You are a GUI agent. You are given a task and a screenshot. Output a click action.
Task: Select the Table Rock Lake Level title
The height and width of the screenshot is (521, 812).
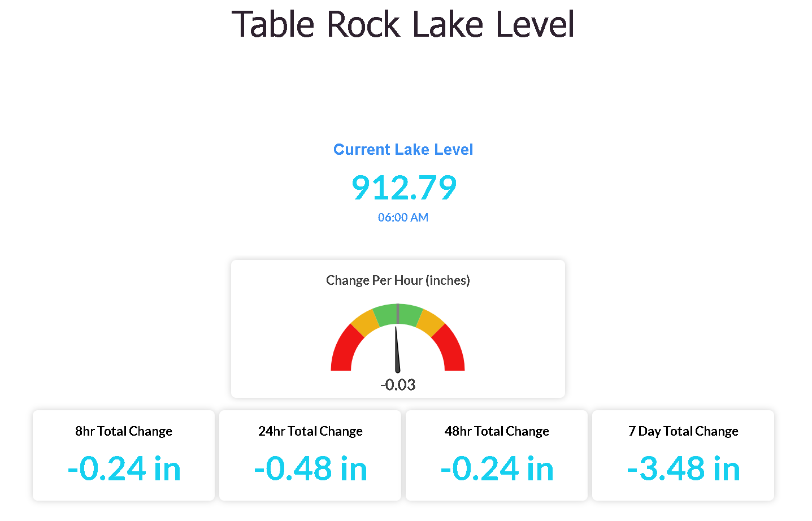pyautogui.click(x=403, y=24)
